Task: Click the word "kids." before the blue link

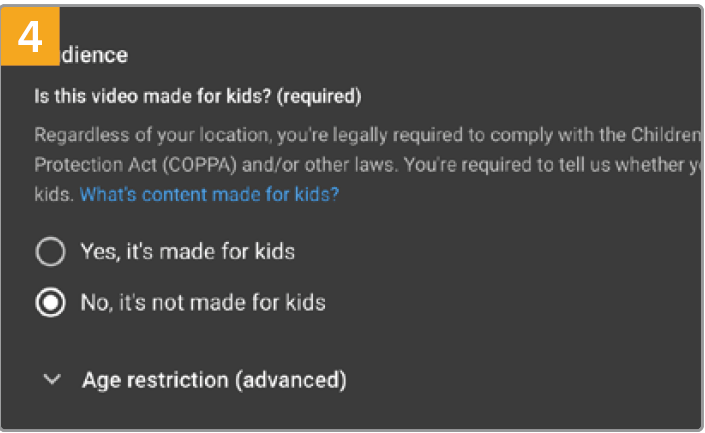Action: 54,194
